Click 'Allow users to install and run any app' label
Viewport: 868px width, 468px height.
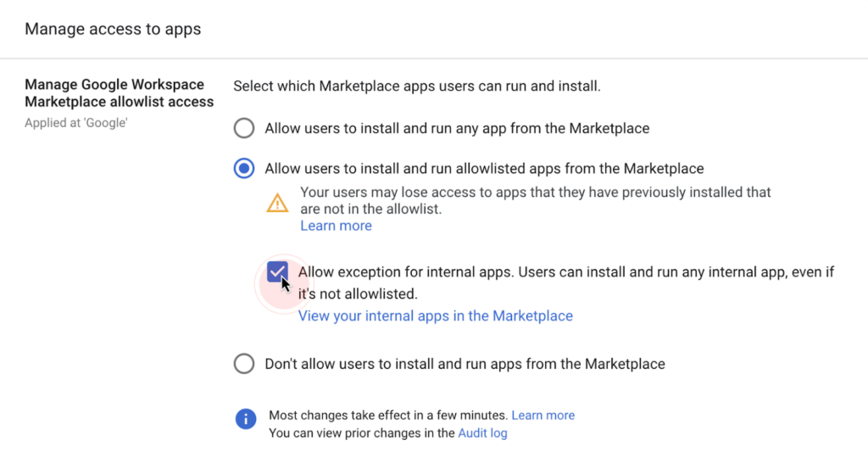point(457,129)
